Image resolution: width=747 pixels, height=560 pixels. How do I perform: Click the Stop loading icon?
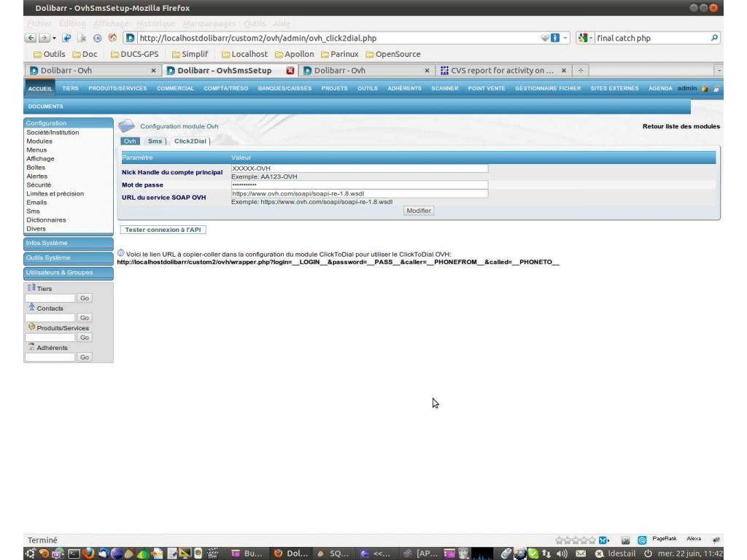[x=82, y=38]
